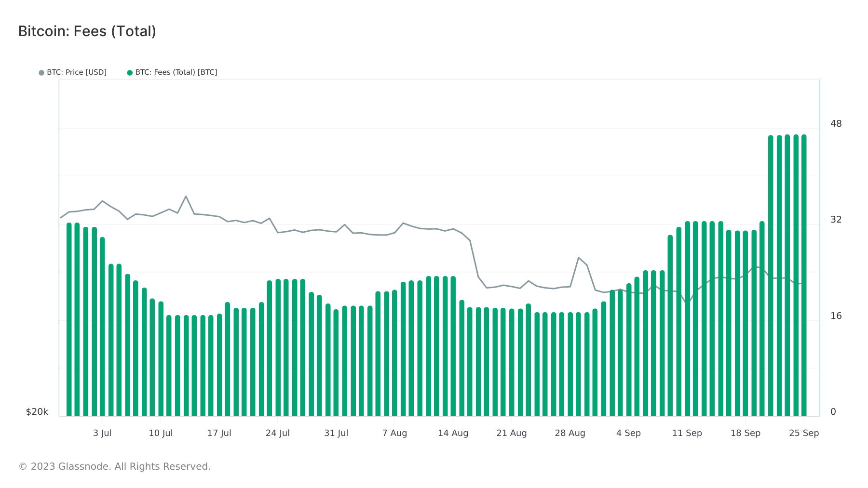Screen dimensions: 868x488
Task: Click the 7 Aug date label
Action: 395,433
